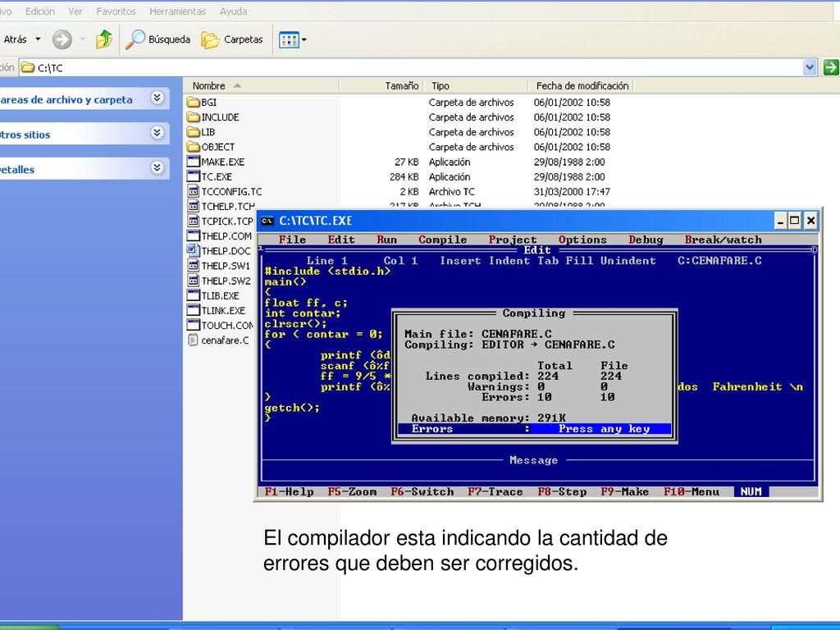Expand Otros sitios panel chevron

[x=157, y=133]
